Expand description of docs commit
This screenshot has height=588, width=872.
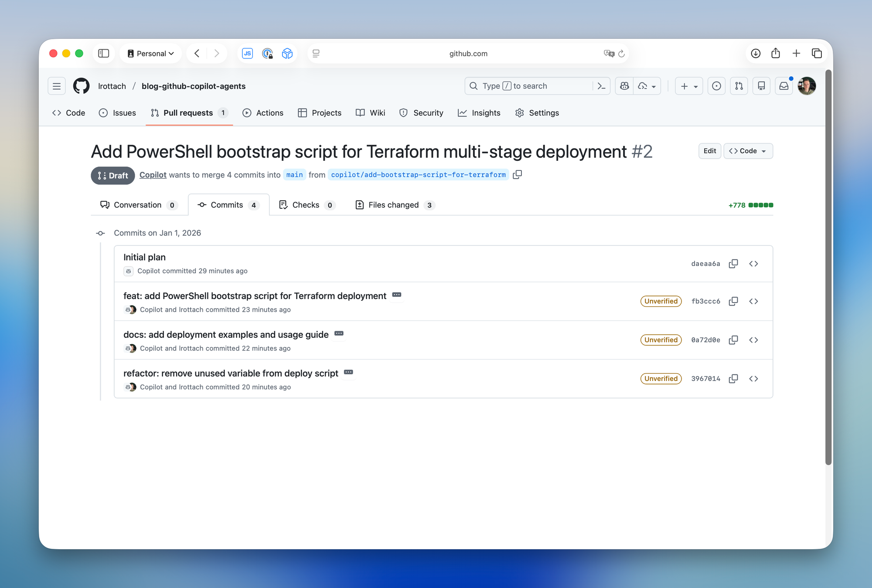point(339,333)
